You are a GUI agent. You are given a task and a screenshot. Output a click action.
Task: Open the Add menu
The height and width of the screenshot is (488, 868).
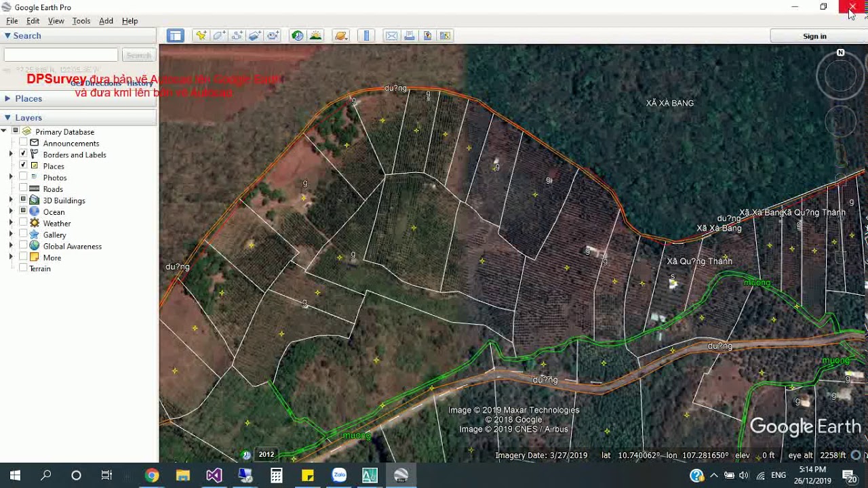tap(106, 21)
